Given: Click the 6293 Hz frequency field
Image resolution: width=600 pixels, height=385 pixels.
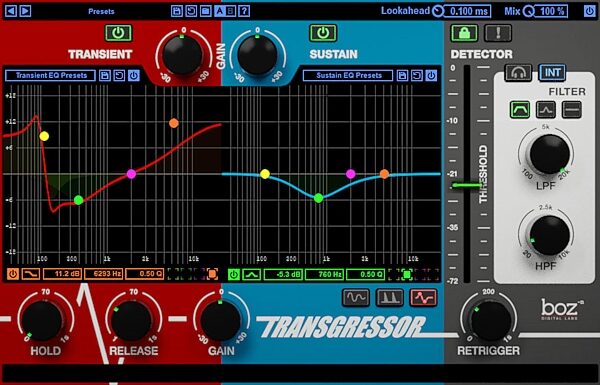Looking at the screenshot, I should click(x=104, y=274).
